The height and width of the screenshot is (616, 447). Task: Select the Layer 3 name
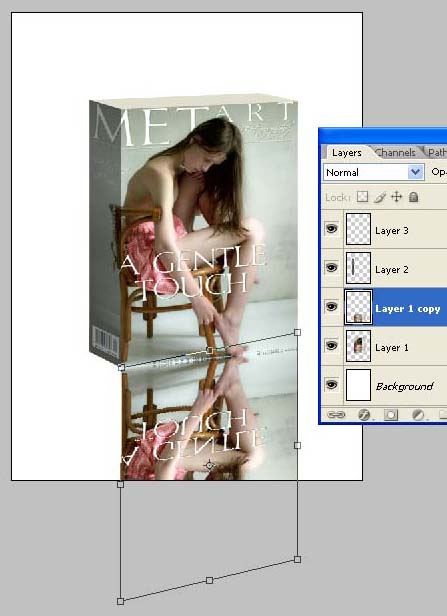coord(392,231)
